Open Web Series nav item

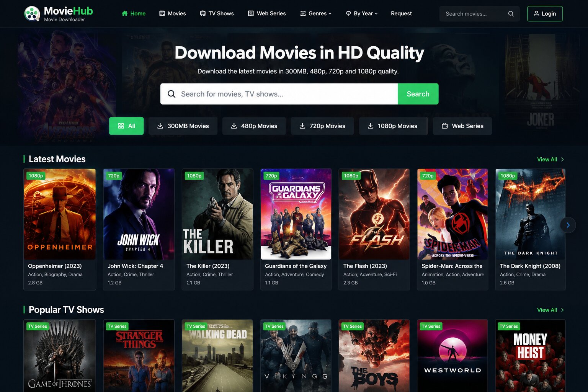(267, 13)
